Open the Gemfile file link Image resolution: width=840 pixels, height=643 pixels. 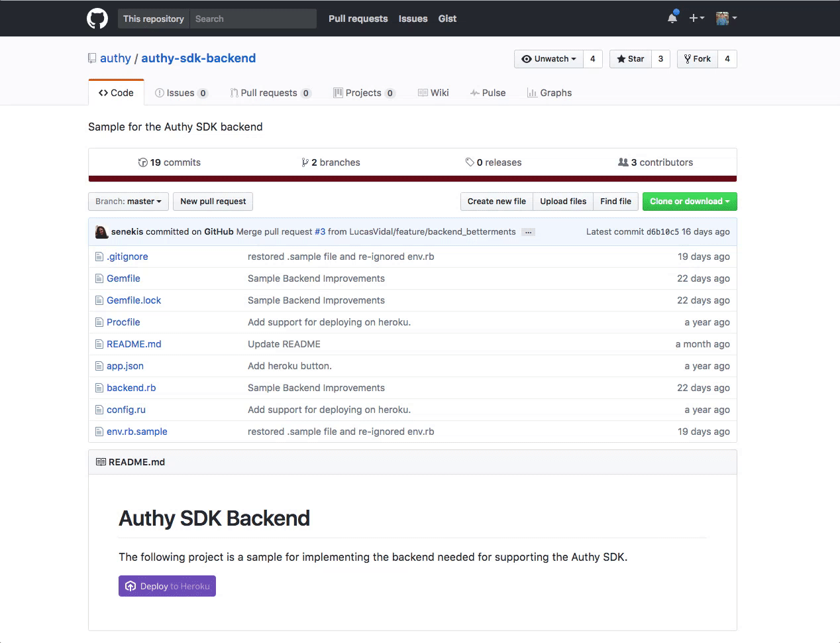tap(123, 278)
